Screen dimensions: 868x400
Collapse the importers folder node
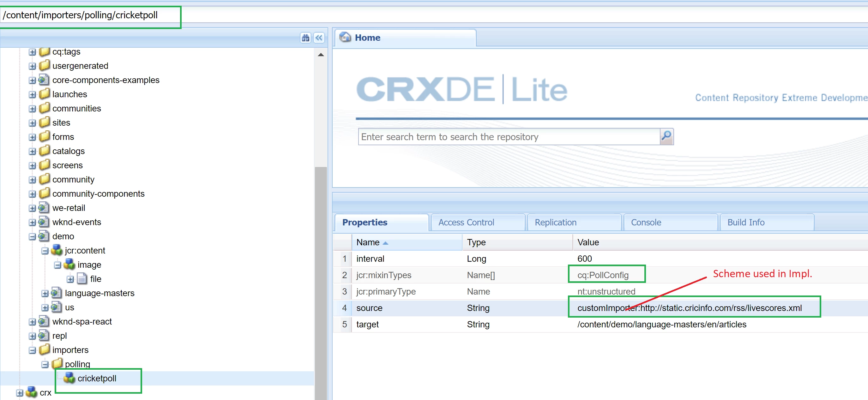pos(32,350)
